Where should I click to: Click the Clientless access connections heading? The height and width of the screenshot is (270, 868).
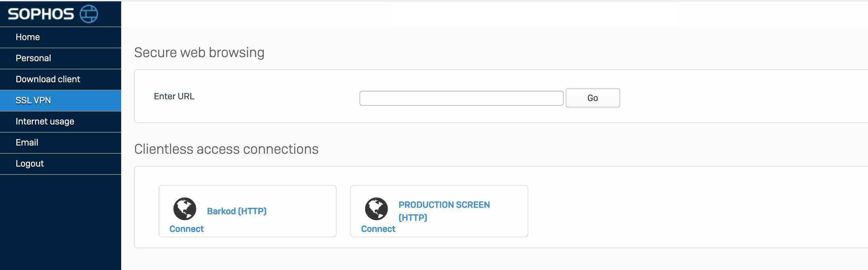(226, 149)
